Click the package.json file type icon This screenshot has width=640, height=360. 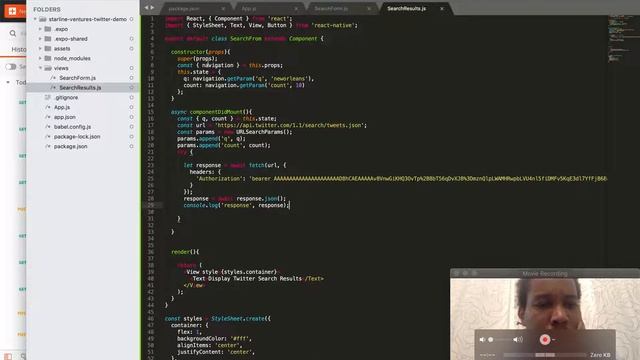point(48,147)
